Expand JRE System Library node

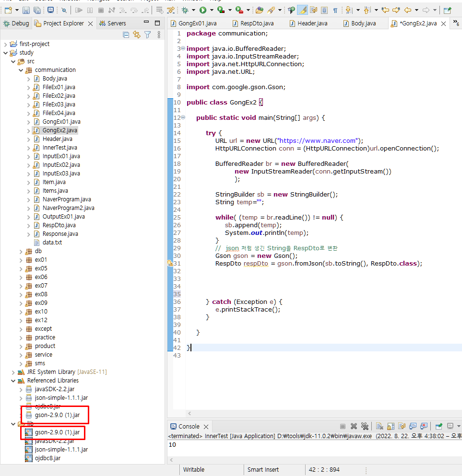click(x=13, y=372)
